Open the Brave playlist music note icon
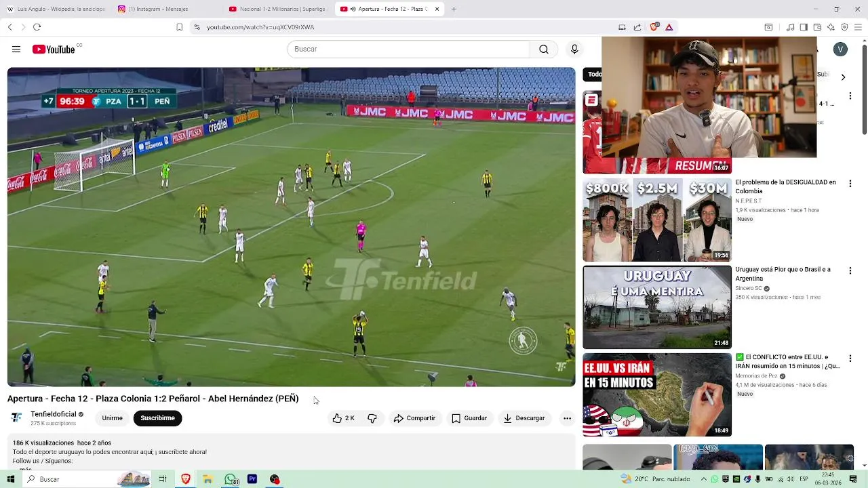The width and height of the screenshot is (868, 488). (x=790, y=27)
